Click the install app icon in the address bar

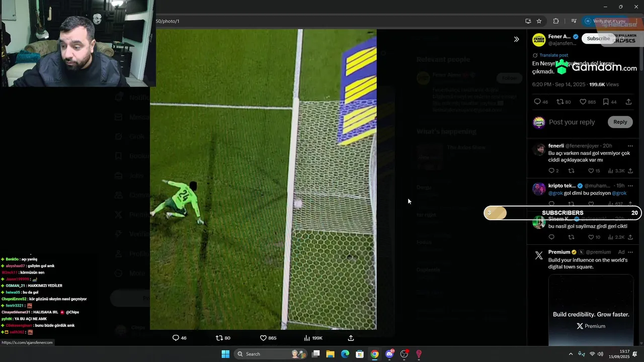528,21
